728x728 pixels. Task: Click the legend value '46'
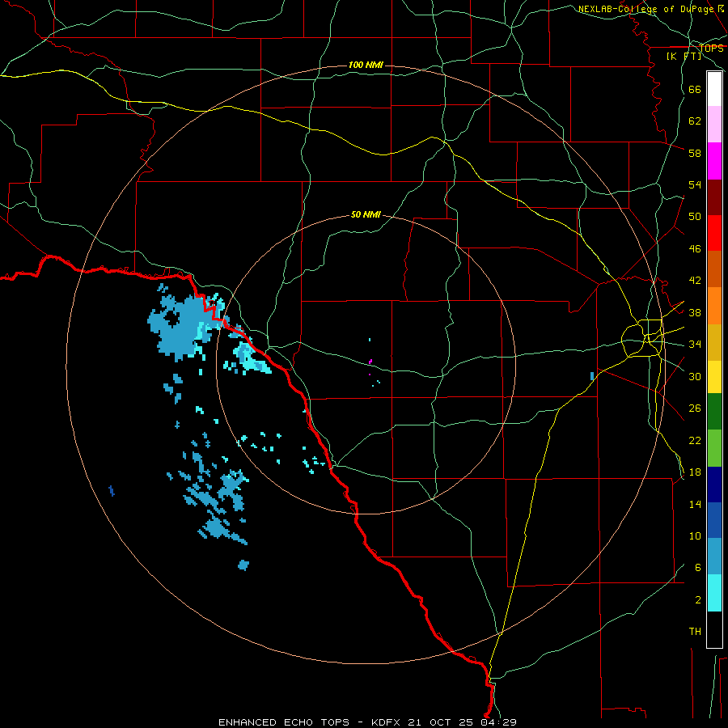pos(695,248)
